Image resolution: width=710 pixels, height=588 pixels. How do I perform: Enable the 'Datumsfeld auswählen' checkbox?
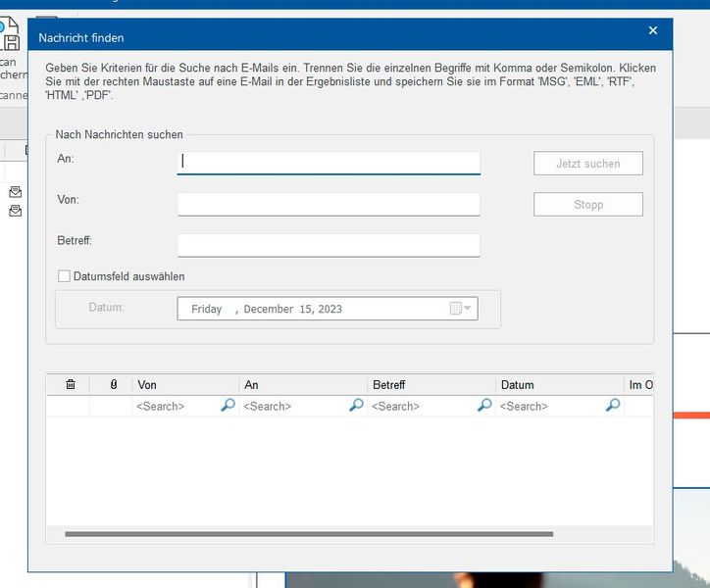click(x=65, y=276)
